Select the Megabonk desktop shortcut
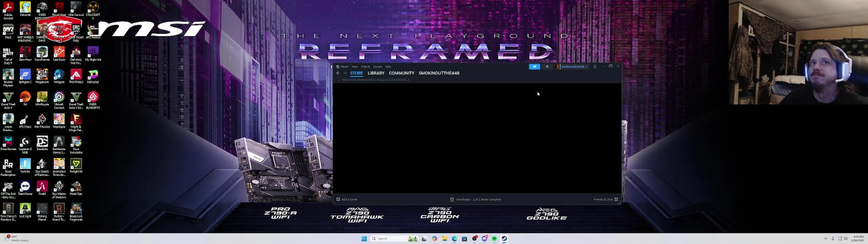 tap(42, 76)
